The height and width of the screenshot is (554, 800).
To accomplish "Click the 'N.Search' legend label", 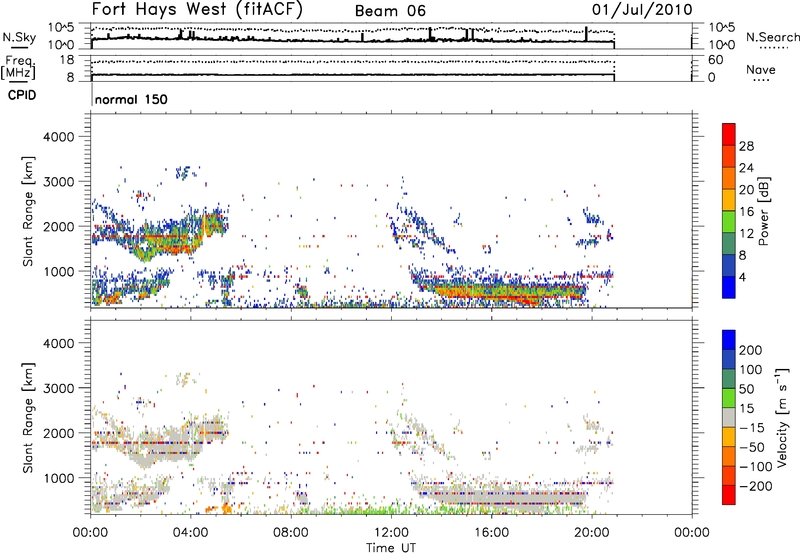I will point(772,37).
